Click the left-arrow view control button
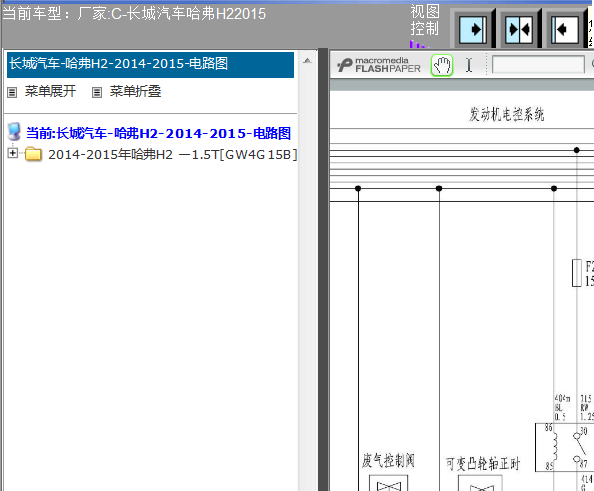Screen dimensions: 594x491 pyautogui.click(x=565, y=29)
